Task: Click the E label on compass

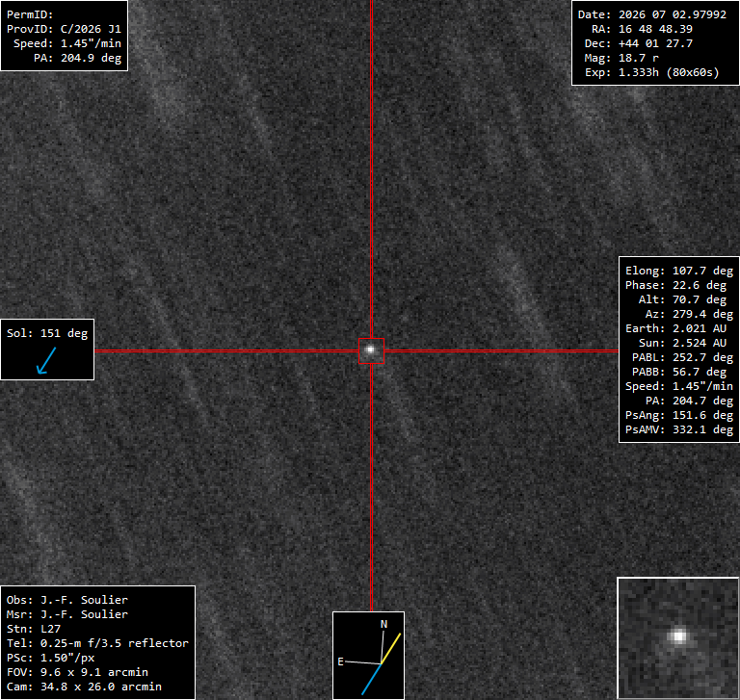Action: 340,661
